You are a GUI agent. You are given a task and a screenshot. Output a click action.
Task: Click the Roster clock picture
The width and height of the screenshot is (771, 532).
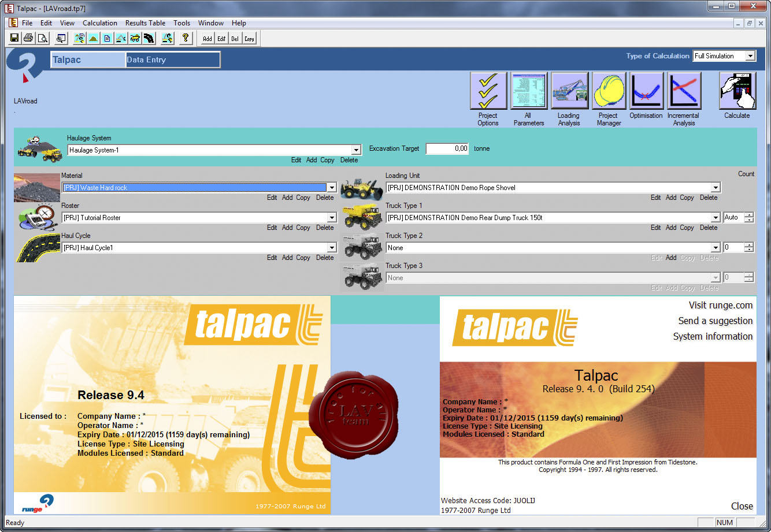[36, 218]
